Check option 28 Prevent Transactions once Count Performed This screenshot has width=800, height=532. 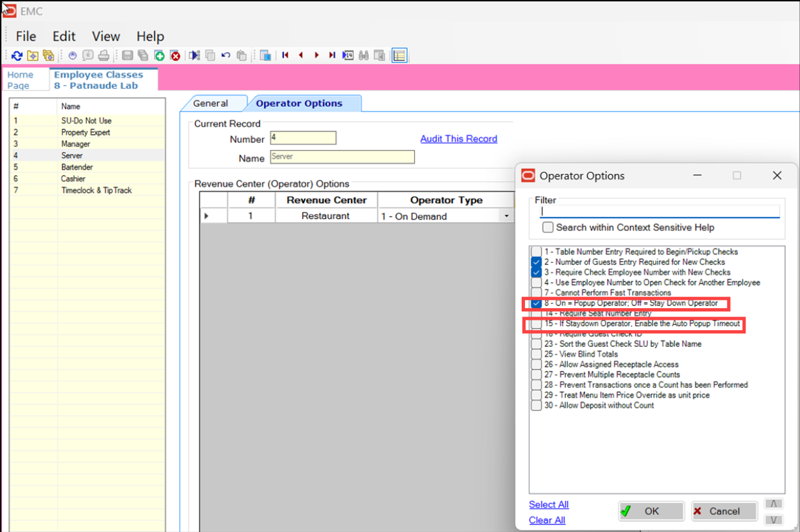(536, 385)
